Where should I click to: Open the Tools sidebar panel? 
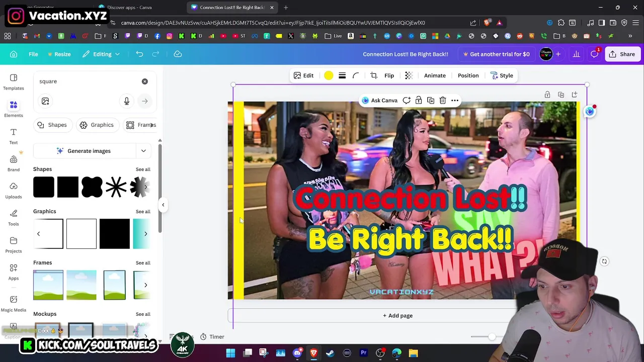click(14, 218)
